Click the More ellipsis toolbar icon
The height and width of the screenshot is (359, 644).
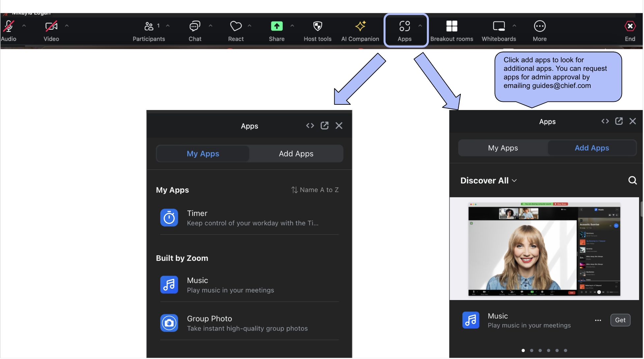tap(540, 26)
